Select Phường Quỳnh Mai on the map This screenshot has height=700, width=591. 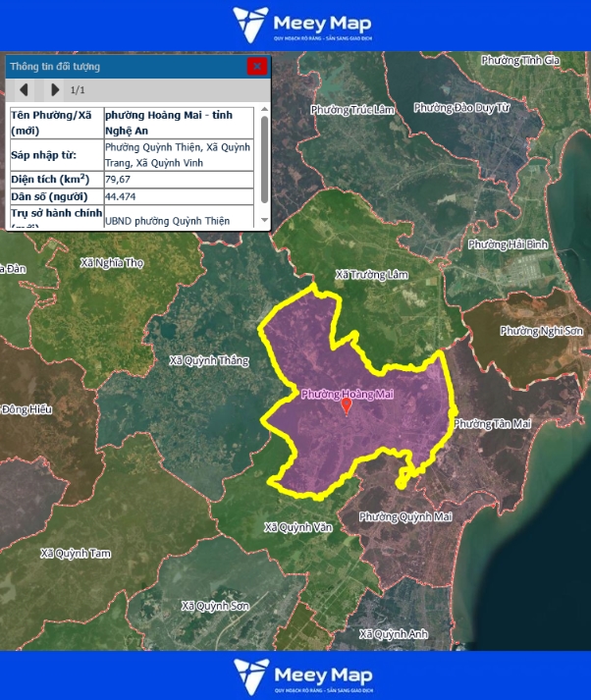404,516
